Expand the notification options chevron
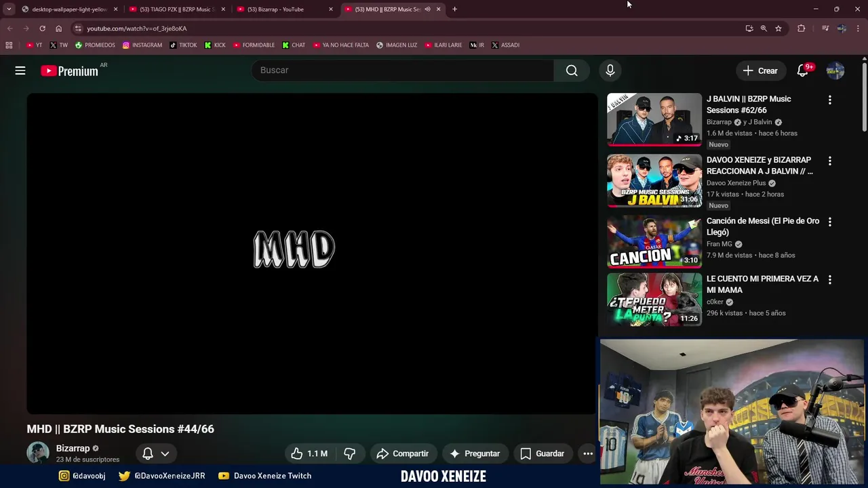Image resolution: width=868 pixels, height=488 pixels. coord(165,453)
